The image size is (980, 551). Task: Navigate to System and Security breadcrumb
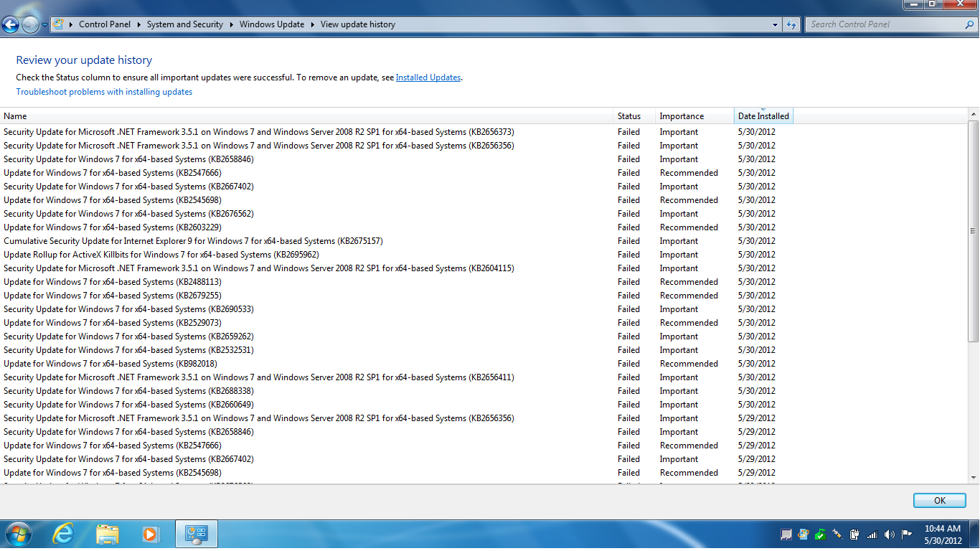click(185, 24)
